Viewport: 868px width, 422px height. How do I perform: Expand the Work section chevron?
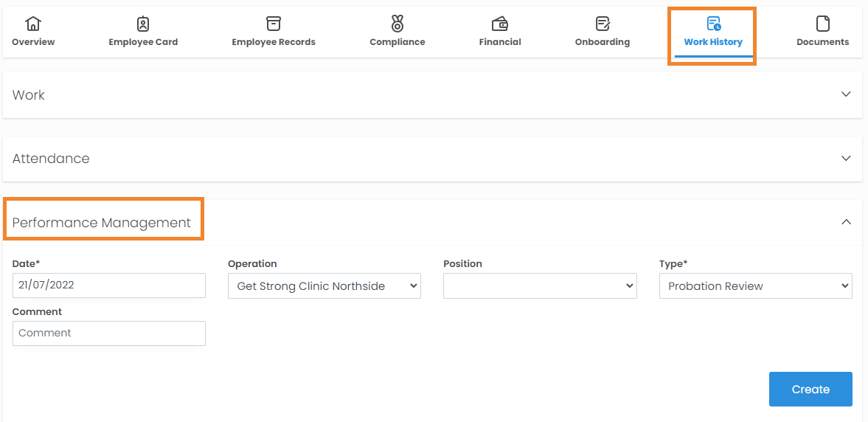pos(846,94)
